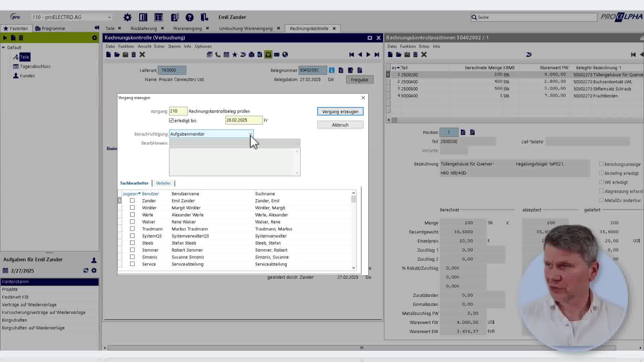644x362 pixels.
Task: Check the box for user Sommer
Action: pyautogui.click(x=132, y=250)
